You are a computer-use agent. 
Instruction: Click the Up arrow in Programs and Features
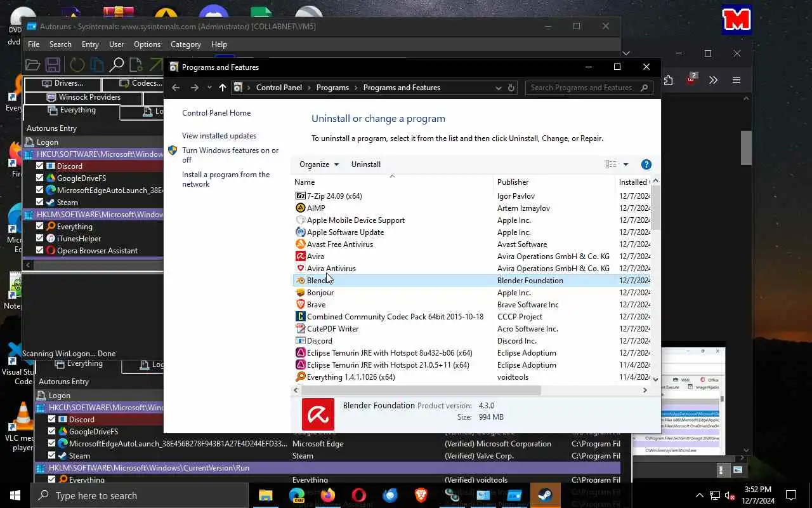click(222, 88)
